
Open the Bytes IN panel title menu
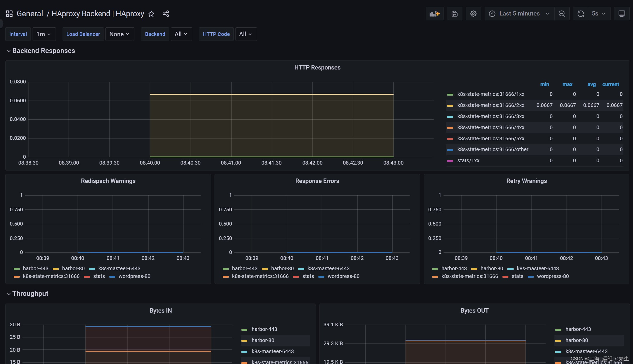coord(161,311)
